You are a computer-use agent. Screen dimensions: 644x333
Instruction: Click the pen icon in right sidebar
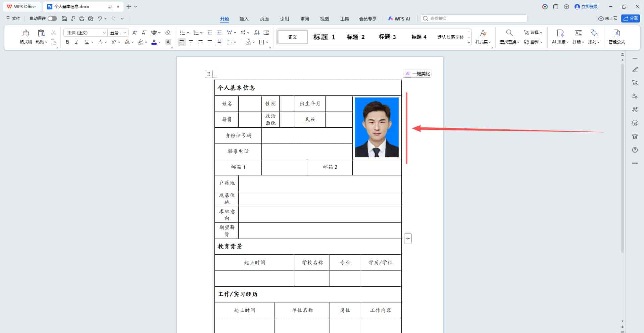pos(635,69)
